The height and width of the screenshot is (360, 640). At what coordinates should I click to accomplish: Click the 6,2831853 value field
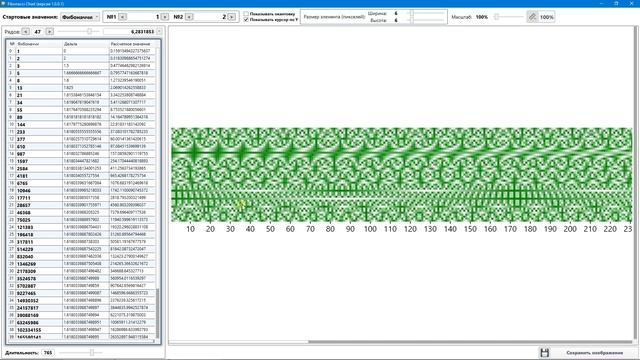click(130, 31)
